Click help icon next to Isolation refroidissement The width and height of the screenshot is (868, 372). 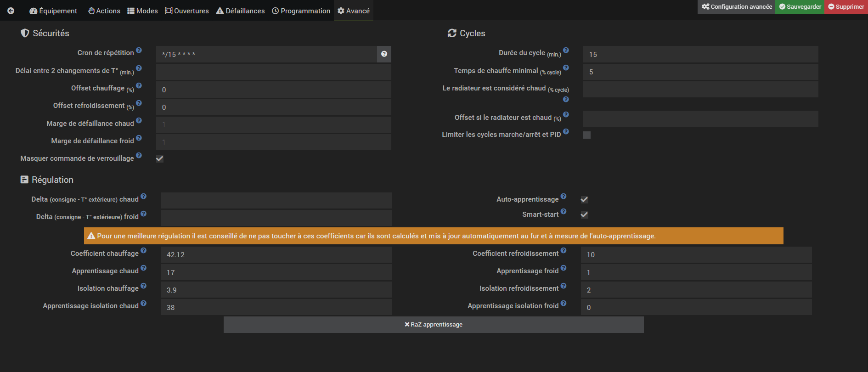[564, 286]
